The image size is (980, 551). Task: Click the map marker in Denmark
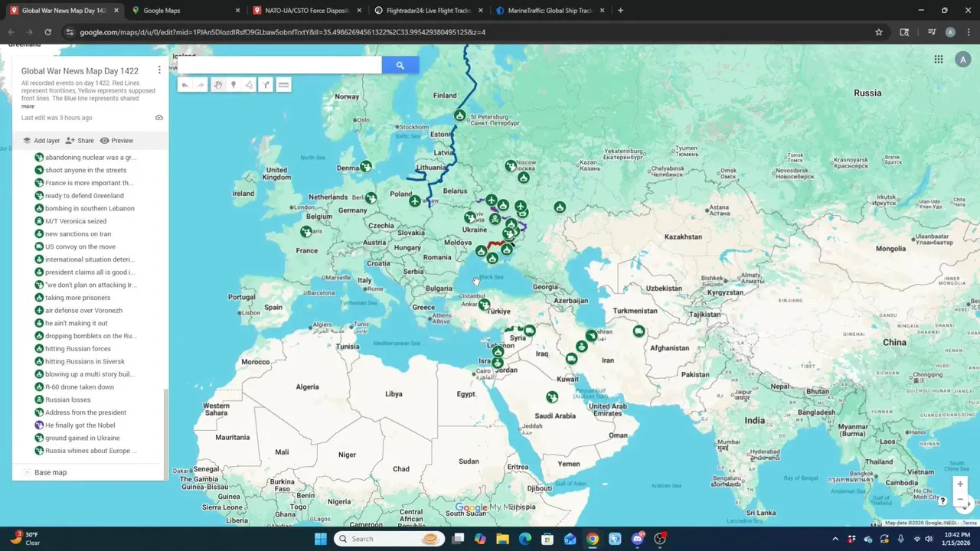(x=366, y=166)
